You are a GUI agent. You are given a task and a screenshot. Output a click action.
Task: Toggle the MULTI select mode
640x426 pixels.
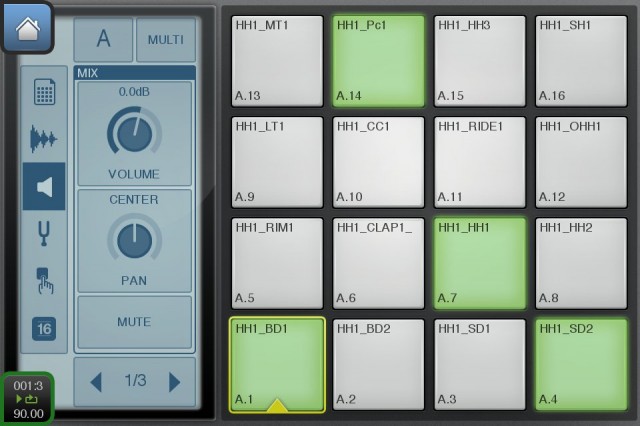(166, 40)
